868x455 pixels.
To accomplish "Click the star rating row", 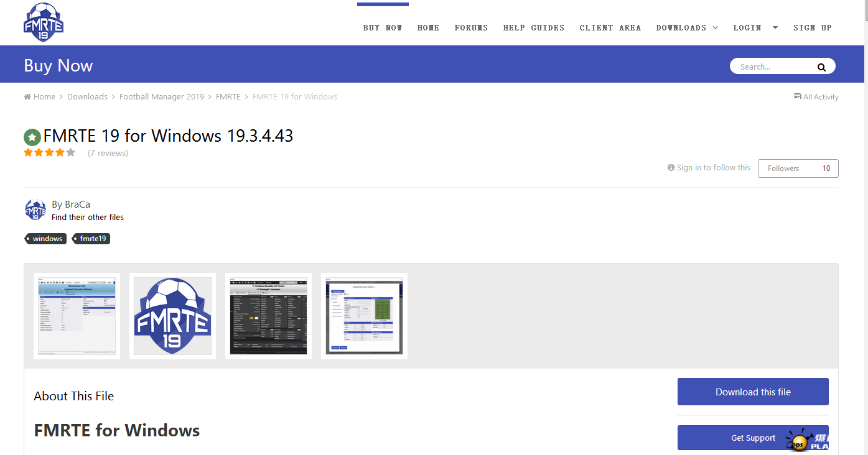I will click(x=50, y=152).
